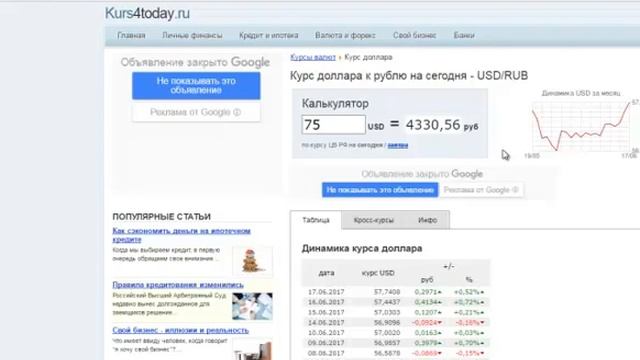This screenshot has height=360, width=640.
Task: Click the rate value 57,0303
Action: pos(387,312)
